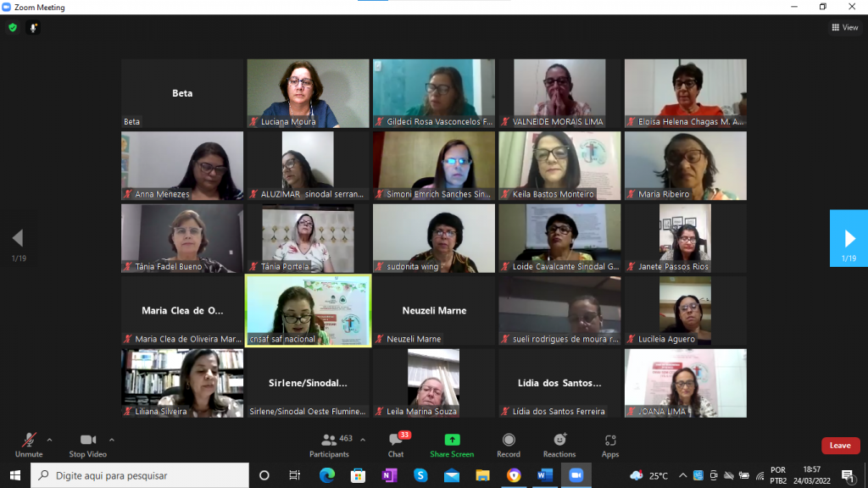Open the Zoom Apps panel
This screenshot has width=868, height=488.
[x=610, y=443]
